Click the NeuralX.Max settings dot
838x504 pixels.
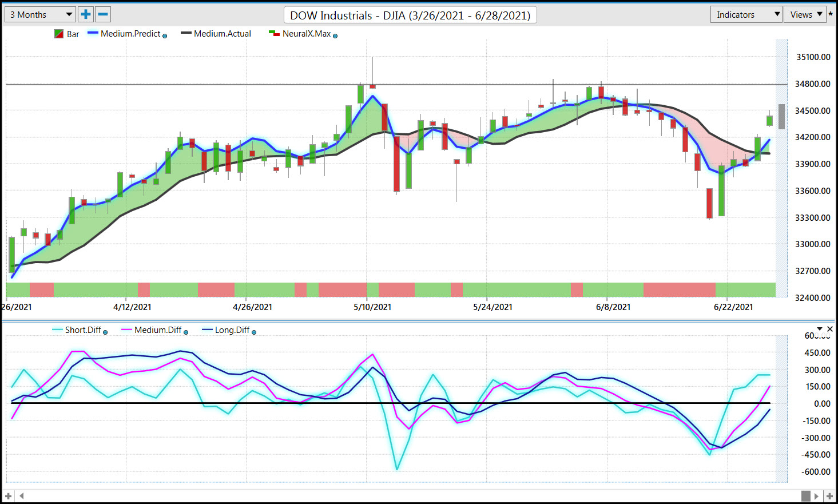335,36
